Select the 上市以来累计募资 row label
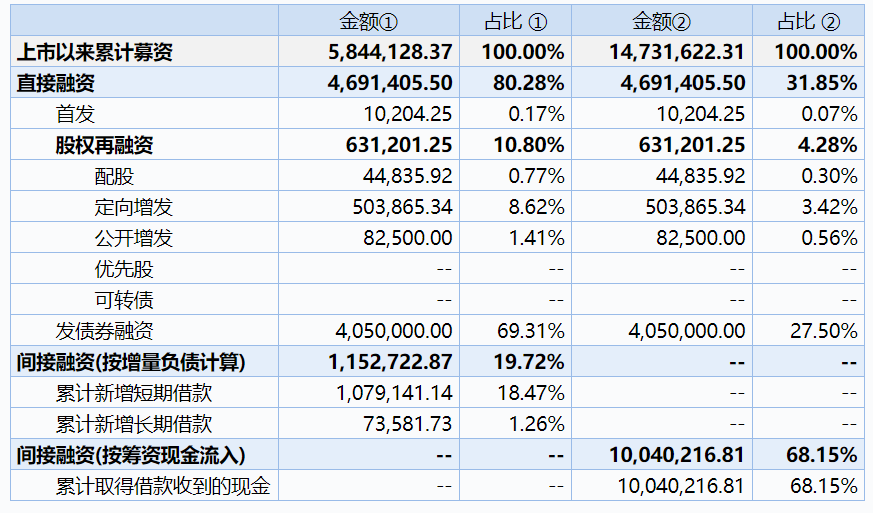 coord(95,52)
